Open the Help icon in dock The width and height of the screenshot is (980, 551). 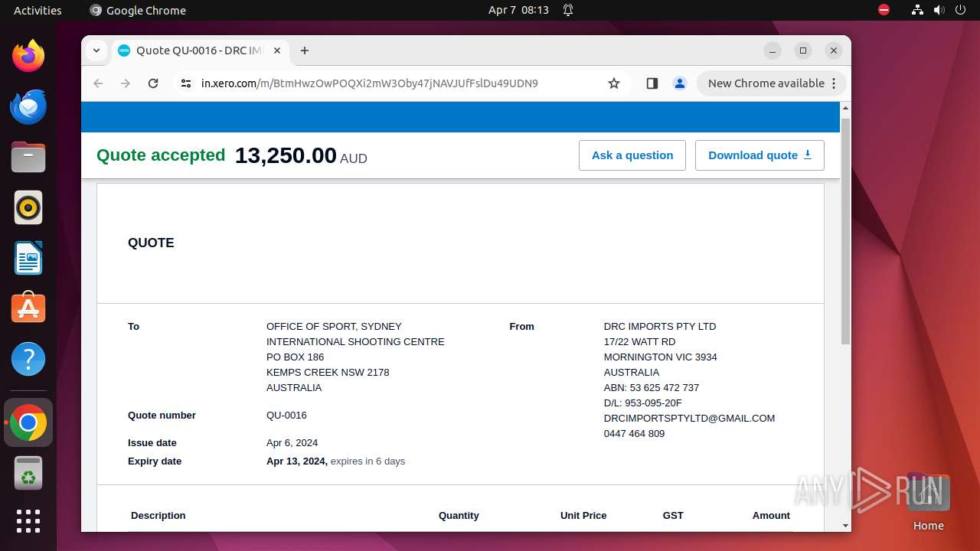28,359
